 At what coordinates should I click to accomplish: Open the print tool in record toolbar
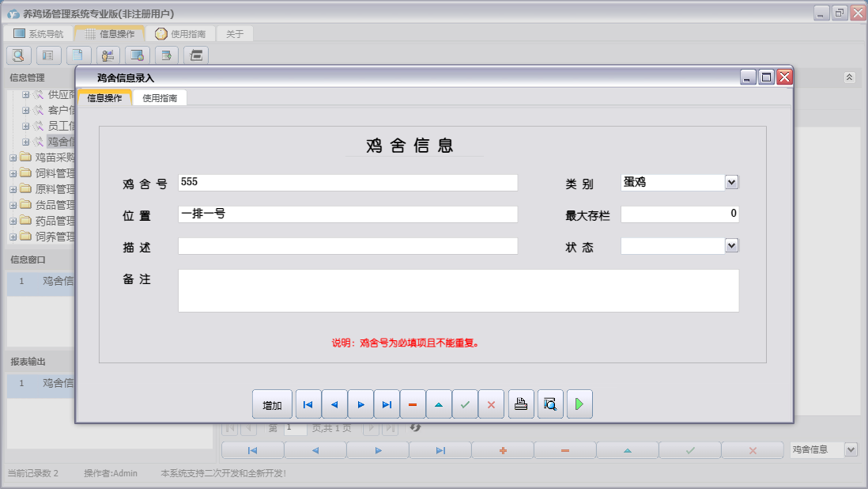[x=521, y=404]
